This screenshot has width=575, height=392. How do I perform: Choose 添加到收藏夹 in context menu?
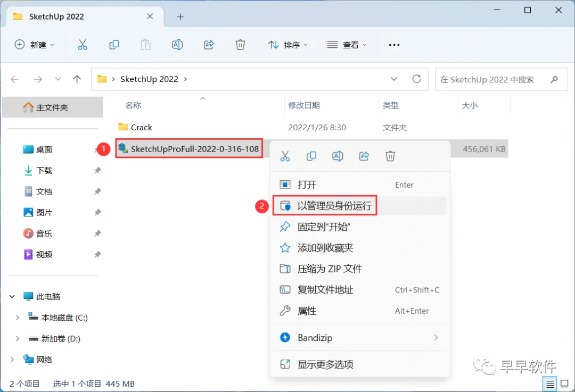360,248
